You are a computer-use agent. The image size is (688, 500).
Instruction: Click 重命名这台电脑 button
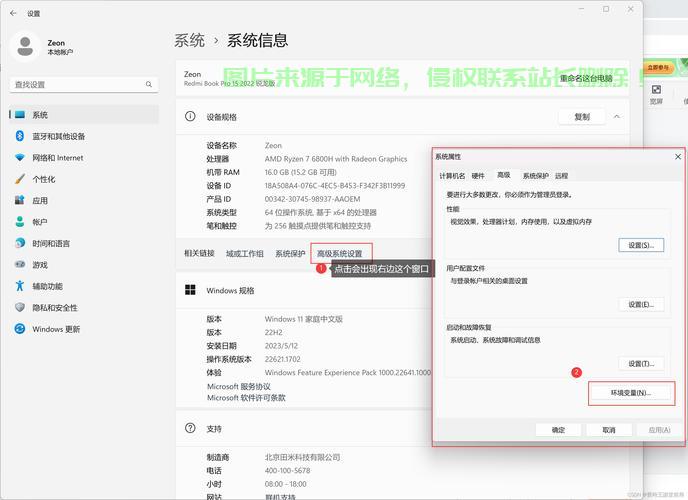[586, 79]
